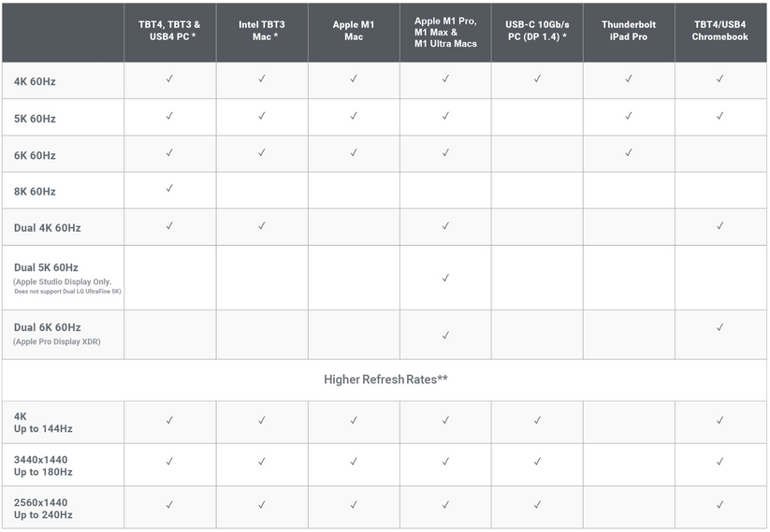Click the "USB-C 10Gb/s PC (DP 1.4)" header
This screenshot has width=770, height=532.
point(537,31)
